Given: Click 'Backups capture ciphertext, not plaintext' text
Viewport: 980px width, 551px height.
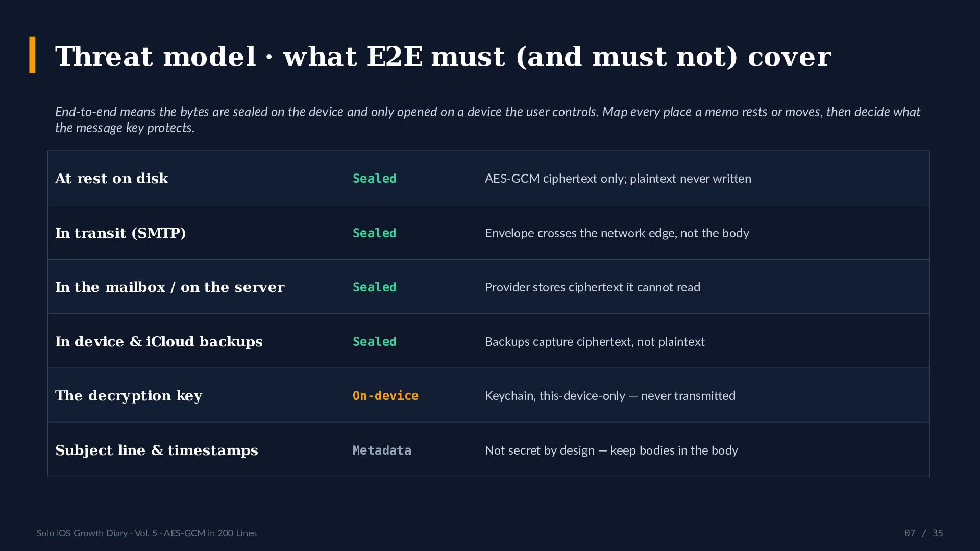Looking at the screenshot, I should click(x=595, y=342).
